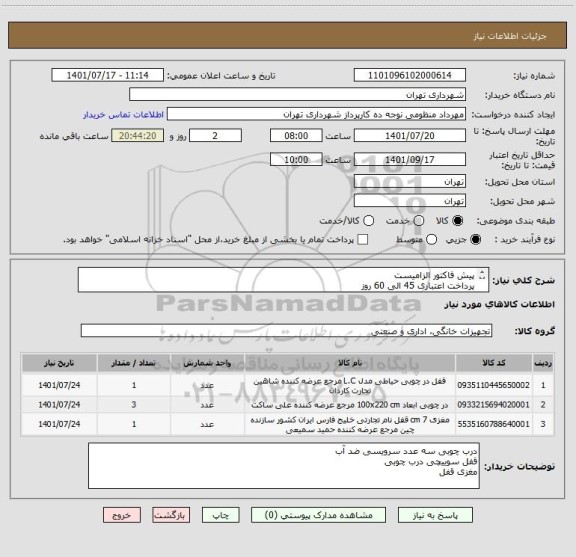This screenshot has width=576, height=557.
Task: Click the نام کالا column header
Action: (350, 363)
